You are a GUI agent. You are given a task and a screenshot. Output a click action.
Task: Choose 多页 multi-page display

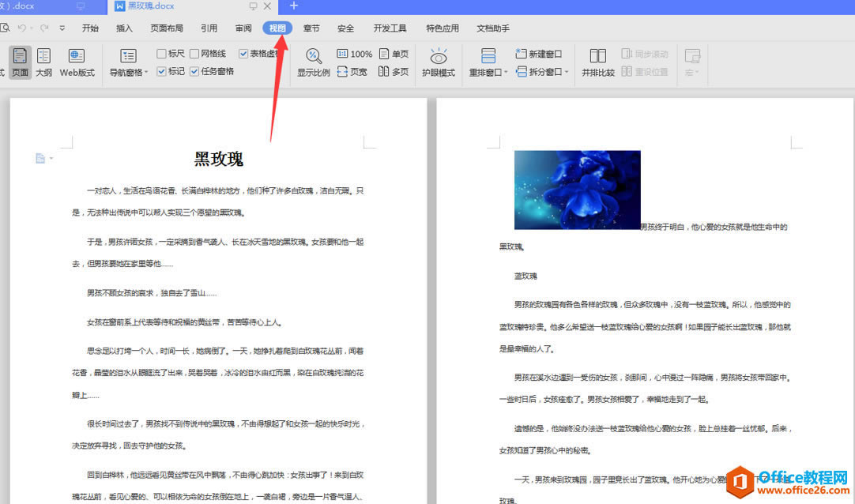pyautogui.click(x=394, y=71)
